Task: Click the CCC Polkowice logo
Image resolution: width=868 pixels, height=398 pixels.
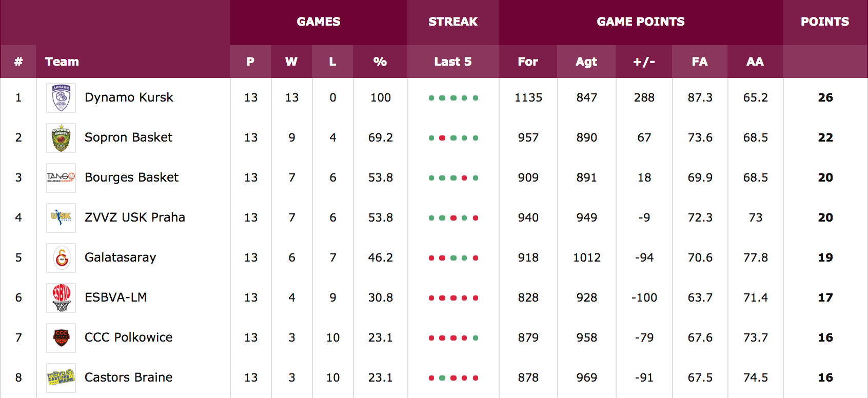Action: click(x=61, y=338)
